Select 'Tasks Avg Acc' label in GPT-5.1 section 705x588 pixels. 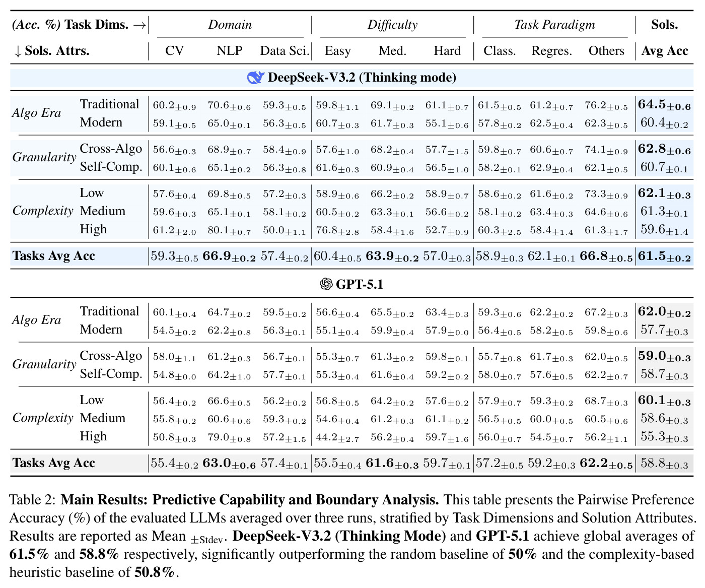(54, 463)
